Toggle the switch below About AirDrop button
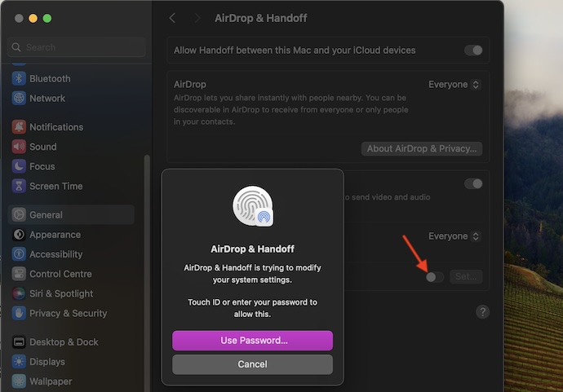This screenshot has height=392, width=563. [473, 184]
